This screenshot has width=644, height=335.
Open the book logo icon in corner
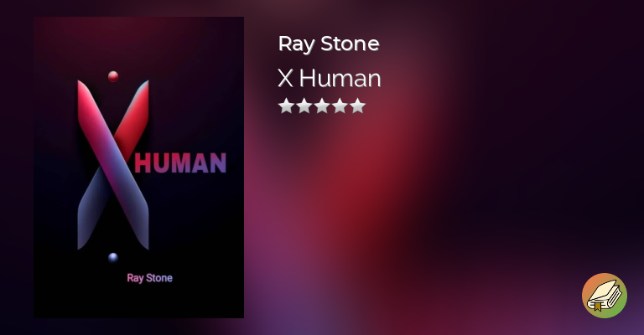[604, 296]
